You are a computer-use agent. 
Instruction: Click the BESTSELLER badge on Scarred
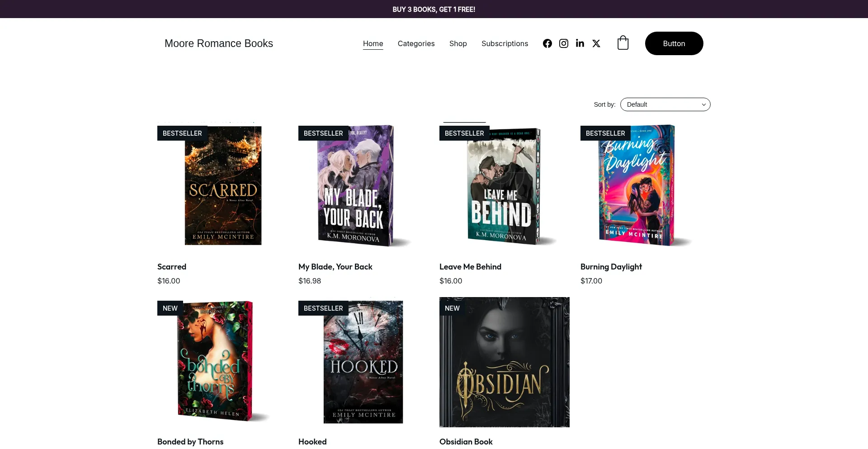pos(182,133)
